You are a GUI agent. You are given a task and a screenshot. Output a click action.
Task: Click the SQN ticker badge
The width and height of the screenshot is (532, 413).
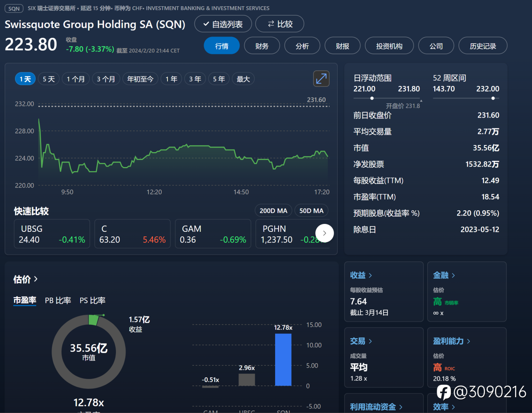click(14, 8)
